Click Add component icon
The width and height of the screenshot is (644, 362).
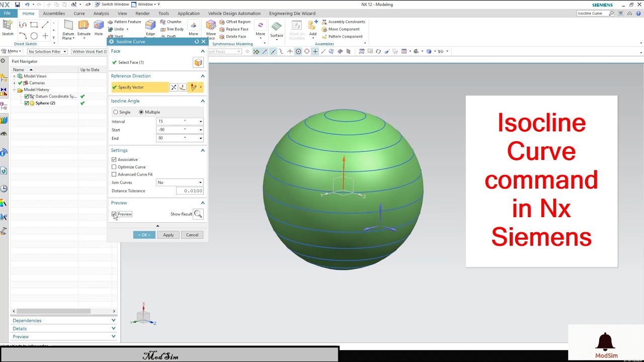coord(313,28)
